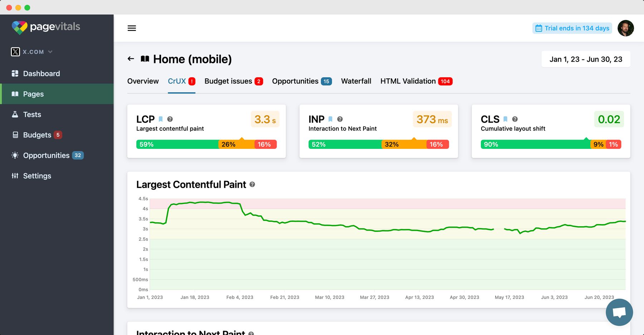
Task: Toggle the bookmark on the LCP metric
Action: (x=161, y=119)
